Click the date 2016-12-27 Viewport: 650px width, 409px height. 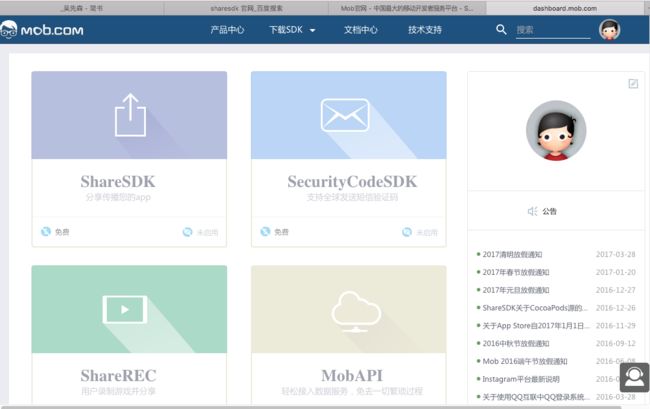point(616,290)
